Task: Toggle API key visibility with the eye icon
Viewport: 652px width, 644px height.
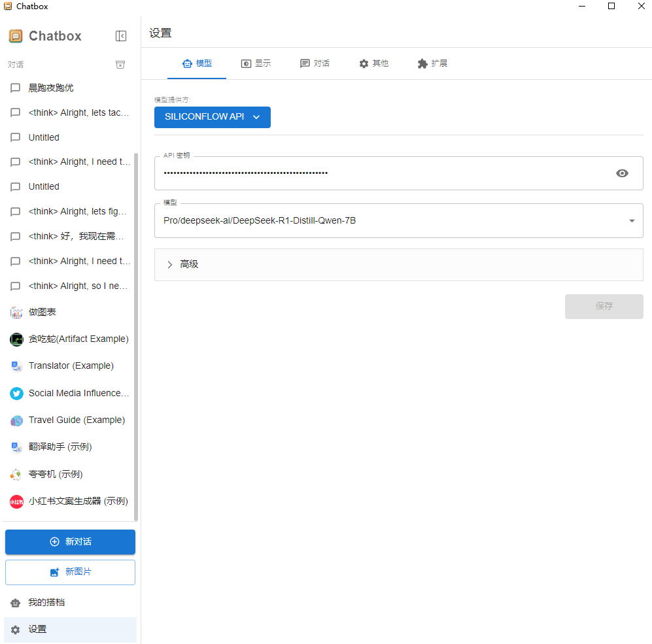Action: click(622, 173)
